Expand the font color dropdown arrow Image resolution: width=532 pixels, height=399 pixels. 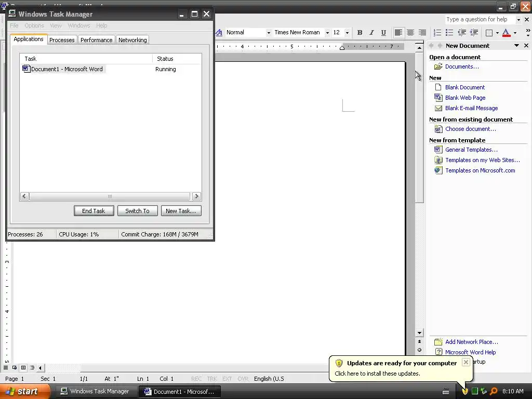tap(515, 33)
